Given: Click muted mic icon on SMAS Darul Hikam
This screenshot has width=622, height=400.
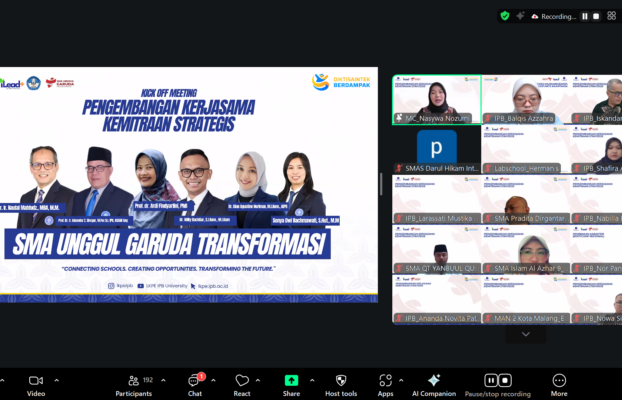Looking at the screenshot, I should point(399,168).
